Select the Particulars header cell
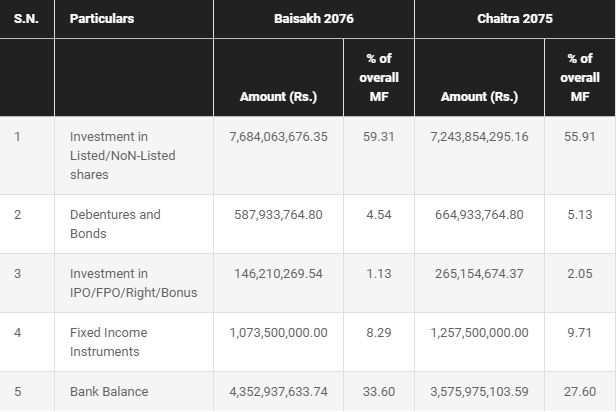Image resolution: width=616 pixels, height=412 pixels. coord(134,19)
